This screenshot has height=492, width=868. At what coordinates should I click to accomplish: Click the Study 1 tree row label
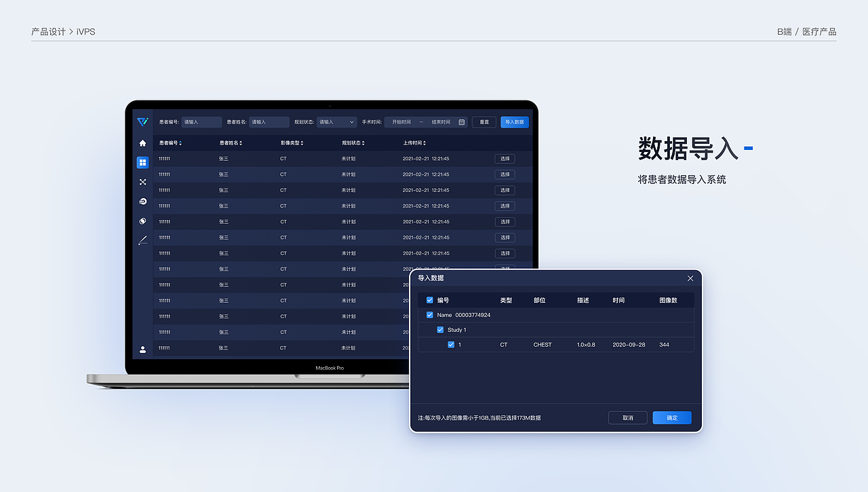coord(457,330)
